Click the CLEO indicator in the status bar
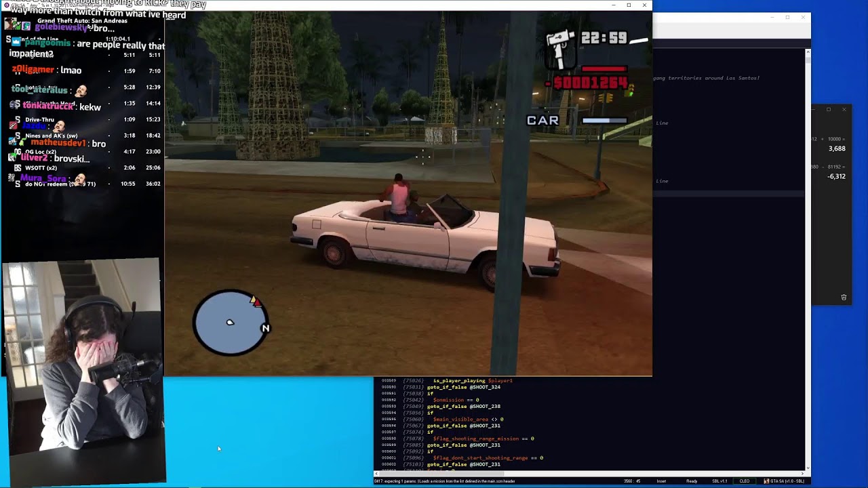Image resolution: width=868 pixels, height=488 pixels. pyautogui.click(x=745, y=481)
